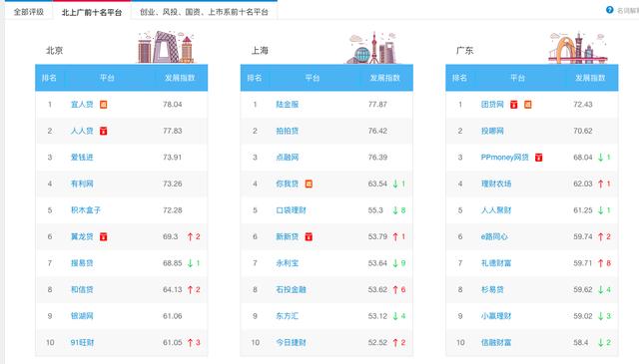Open the 投哪网 platform link
639x364 pixels.
tap(492, 131)
